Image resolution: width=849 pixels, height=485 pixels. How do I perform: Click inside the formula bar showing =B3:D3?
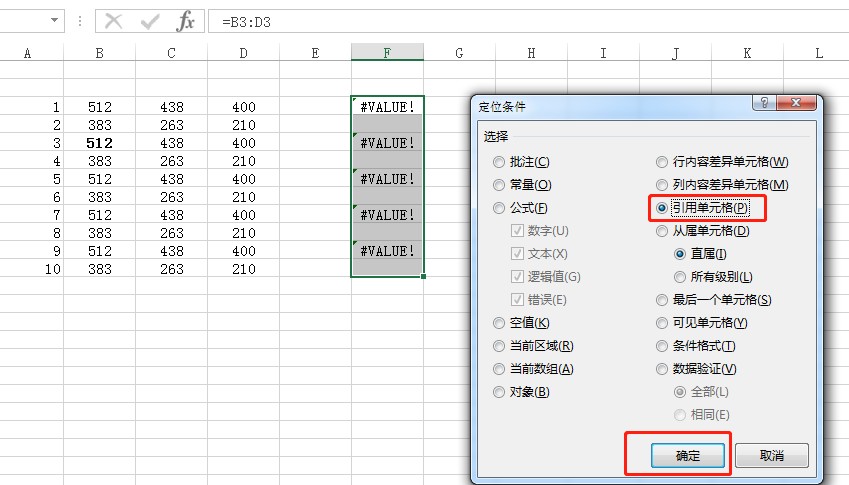click(x=528, y=22)
